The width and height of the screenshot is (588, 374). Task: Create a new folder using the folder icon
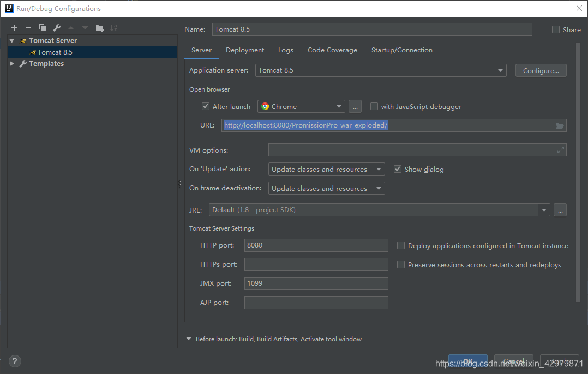[x=99, y=28]
